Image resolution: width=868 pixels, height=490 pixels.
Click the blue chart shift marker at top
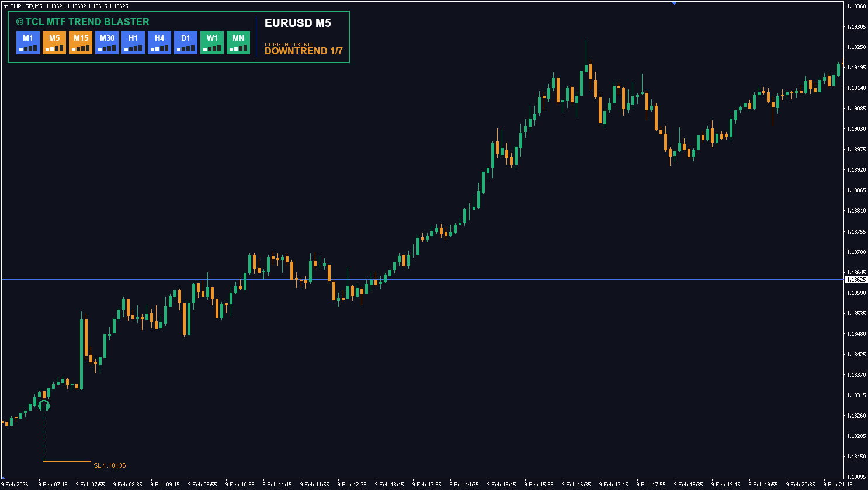[674, 3]
